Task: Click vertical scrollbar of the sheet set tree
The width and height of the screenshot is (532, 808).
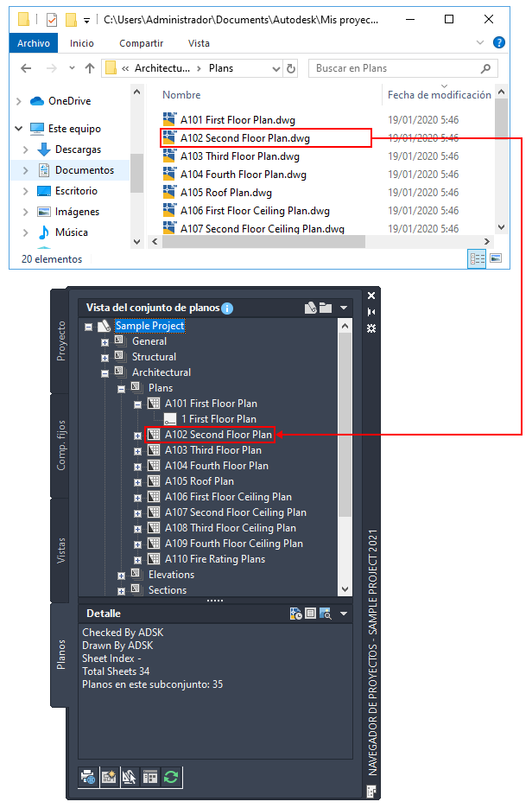Action: [345, 426]
